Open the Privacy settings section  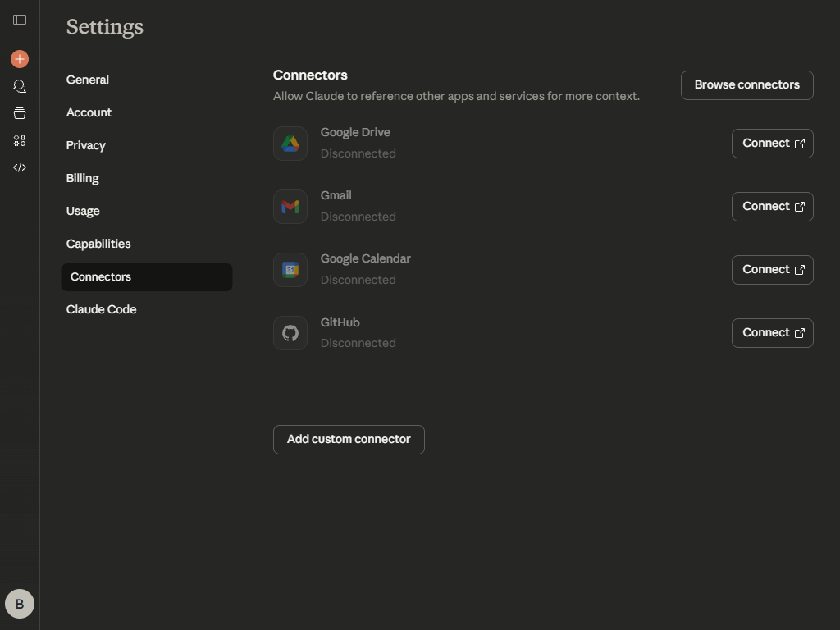click(x=85, y=145)
